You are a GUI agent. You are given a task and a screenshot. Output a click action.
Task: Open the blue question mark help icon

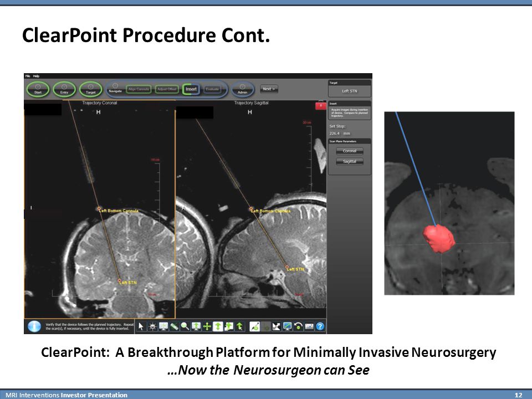320,326
